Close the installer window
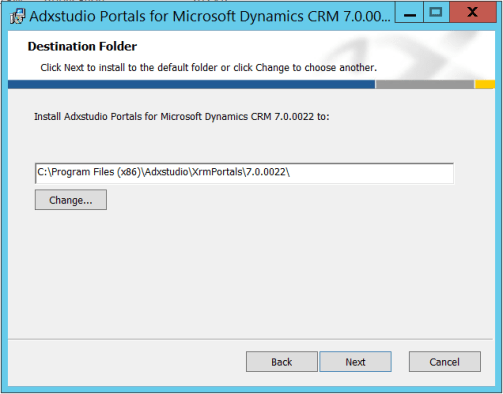The width and height of the screenshot is (503, 394). (x=473, y=13)
